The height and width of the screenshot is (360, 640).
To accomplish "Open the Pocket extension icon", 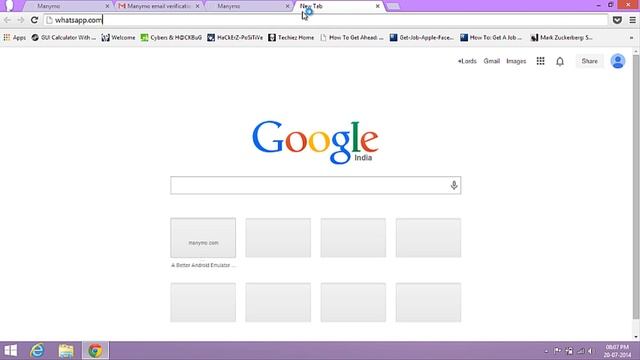I will 617,20.
